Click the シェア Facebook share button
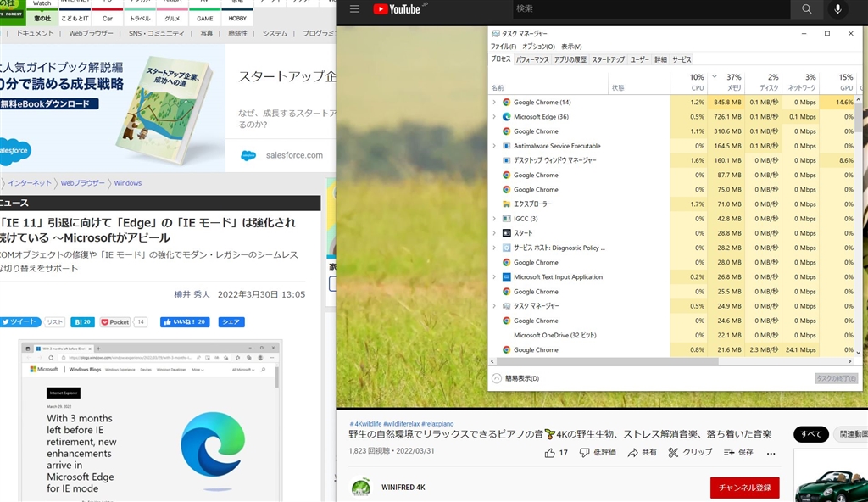868x502 pixels. (231, 322)
